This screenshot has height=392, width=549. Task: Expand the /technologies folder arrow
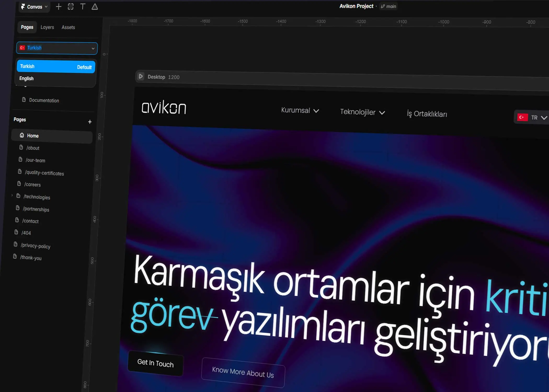(x=12, y=195)
